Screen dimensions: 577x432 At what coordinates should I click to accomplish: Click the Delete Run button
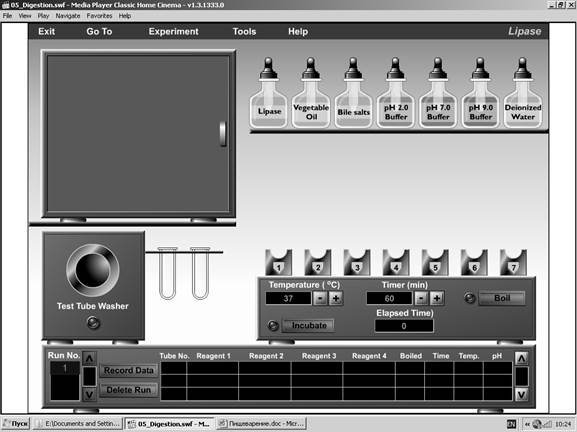128,390
